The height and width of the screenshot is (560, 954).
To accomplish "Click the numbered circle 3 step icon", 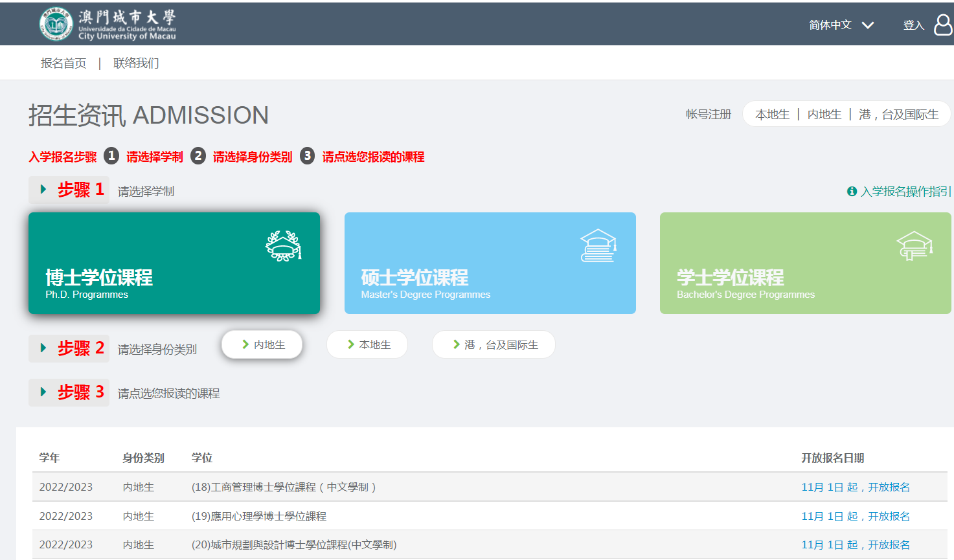I will click(307, 156).
